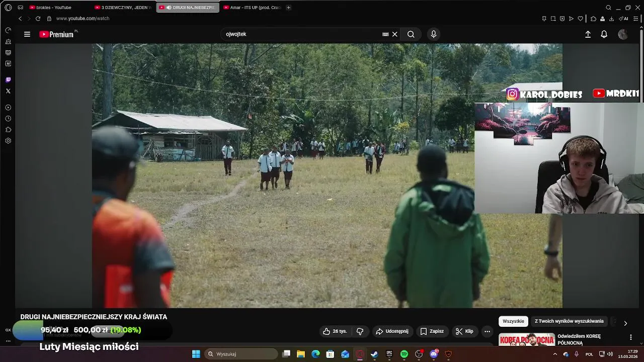Open the browser profile account icon

pos(602,19)
